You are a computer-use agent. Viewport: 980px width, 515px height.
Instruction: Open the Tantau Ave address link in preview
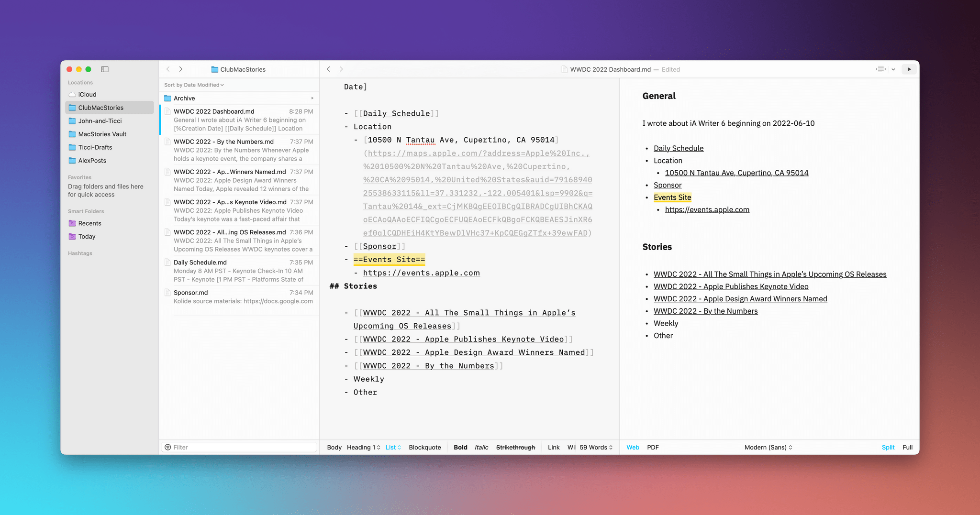pyautogui.click(x=736, y=173)
